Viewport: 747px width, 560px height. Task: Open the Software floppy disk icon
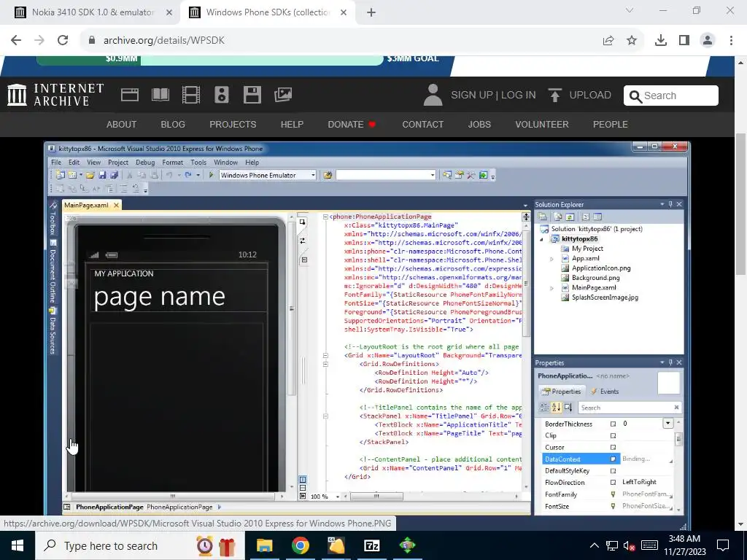[x=252, y=95]
